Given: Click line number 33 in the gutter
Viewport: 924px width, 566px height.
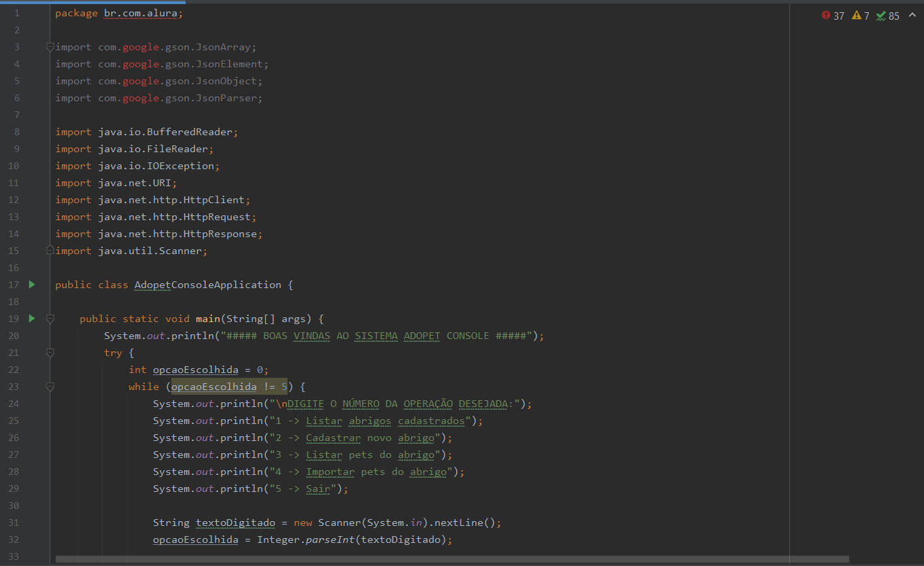Looking at the screenshot, I should point(14,556).
